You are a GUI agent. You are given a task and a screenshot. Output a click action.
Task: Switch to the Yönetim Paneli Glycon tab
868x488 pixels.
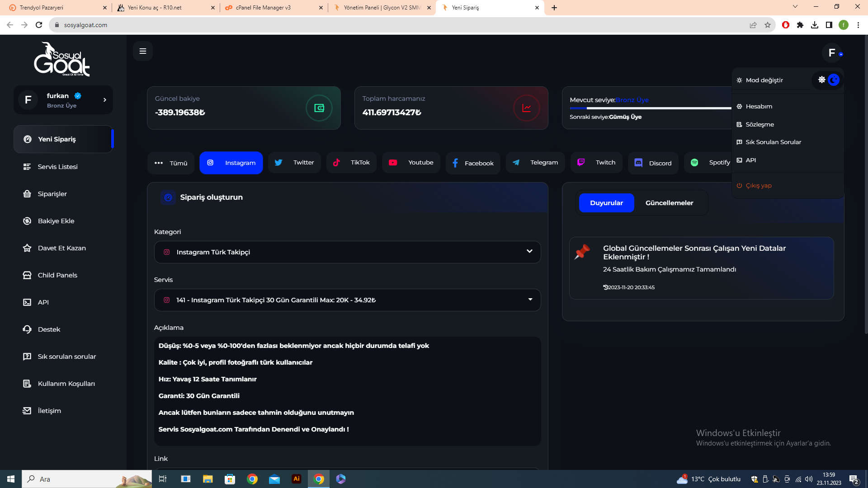click(382, 8)
